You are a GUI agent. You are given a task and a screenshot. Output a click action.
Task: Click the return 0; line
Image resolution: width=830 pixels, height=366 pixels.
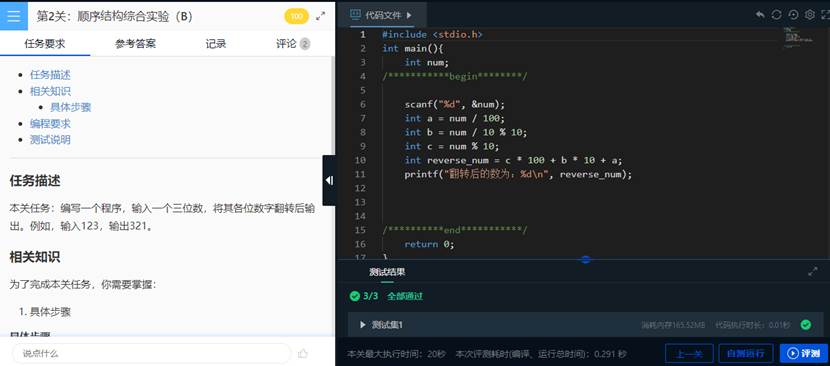coord(429,244)
